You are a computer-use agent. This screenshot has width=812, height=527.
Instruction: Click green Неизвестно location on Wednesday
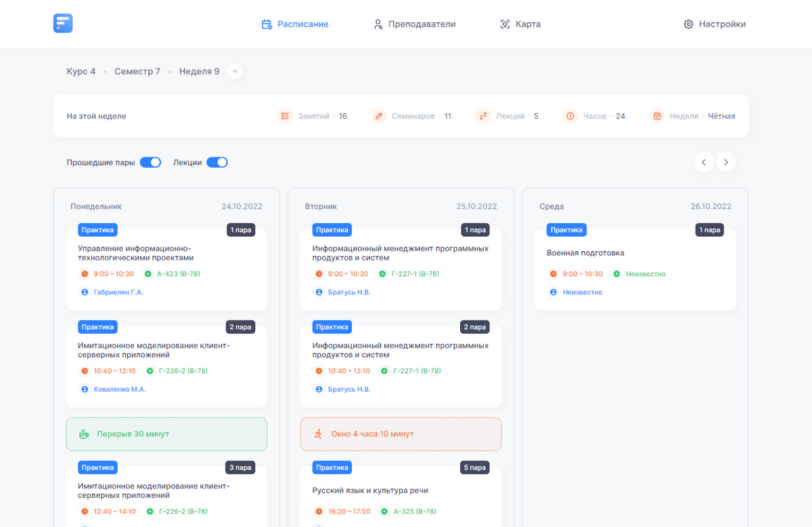[646, 274]
